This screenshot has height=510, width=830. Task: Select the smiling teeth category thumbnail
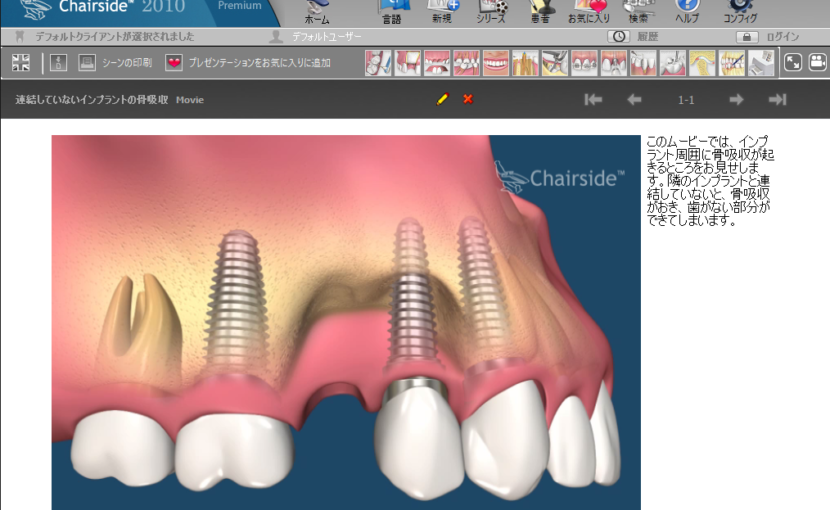496,63
